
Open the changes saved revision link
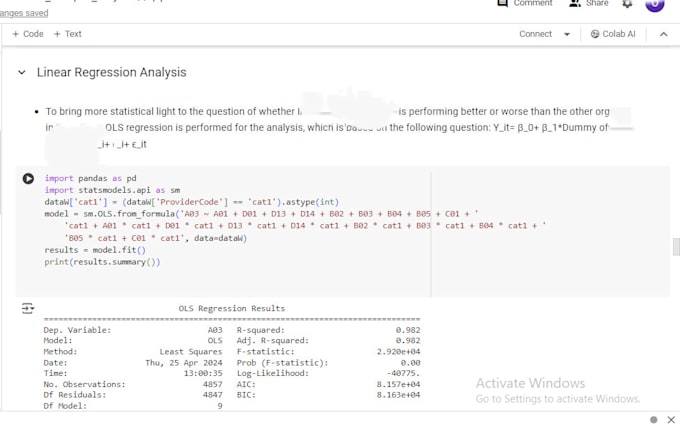click(24, 13)
